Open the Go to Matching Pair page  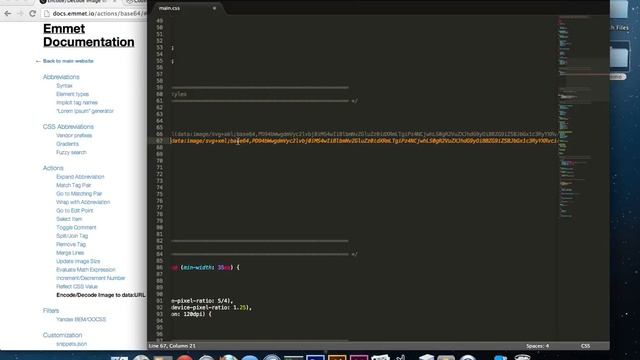coord(79,193)
